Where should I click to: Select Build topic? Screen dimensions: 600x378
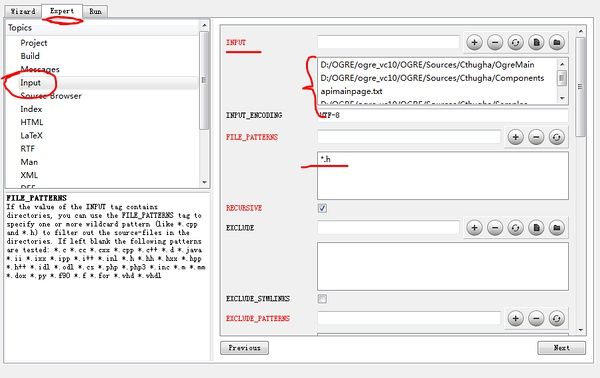(x=30, y=56)
